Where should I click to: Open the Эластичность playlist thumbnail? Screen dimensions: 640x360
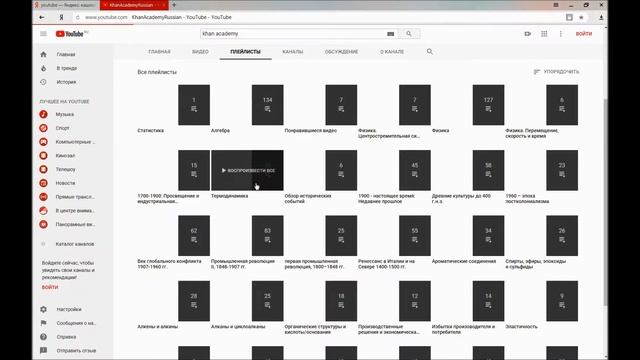tap(542, 301)
